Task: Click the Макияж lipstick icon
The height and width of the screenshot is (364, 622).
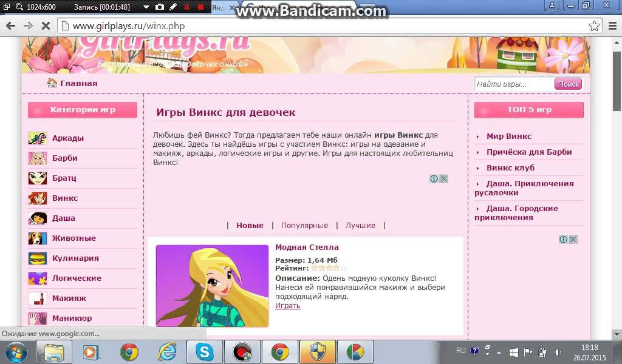Action: click(38, 298)
